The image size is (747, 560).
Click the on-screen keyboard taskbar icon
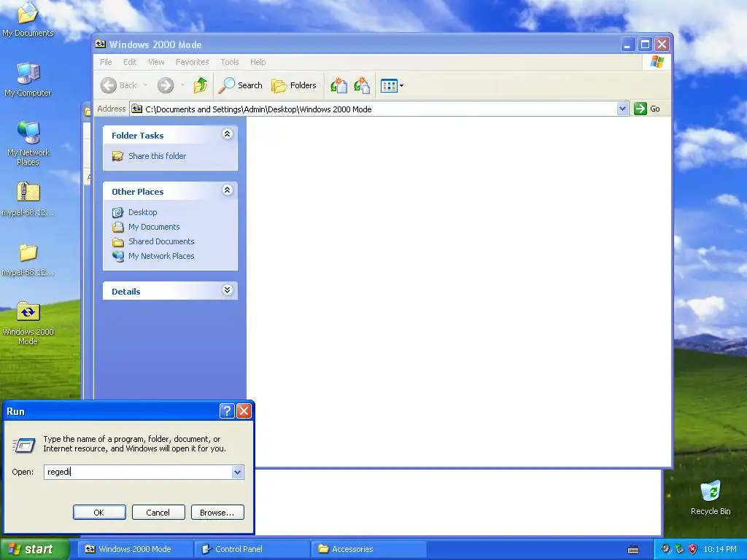(x=633, y=550)
